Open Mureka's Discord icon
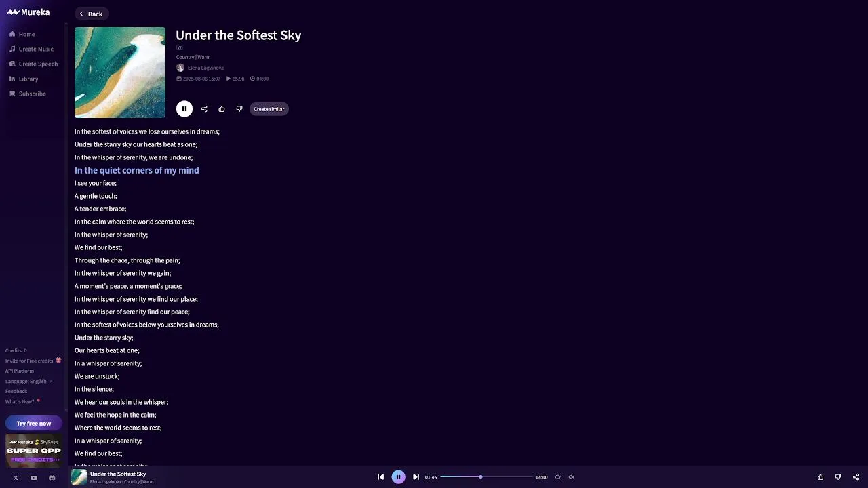 tap(52, 478)
